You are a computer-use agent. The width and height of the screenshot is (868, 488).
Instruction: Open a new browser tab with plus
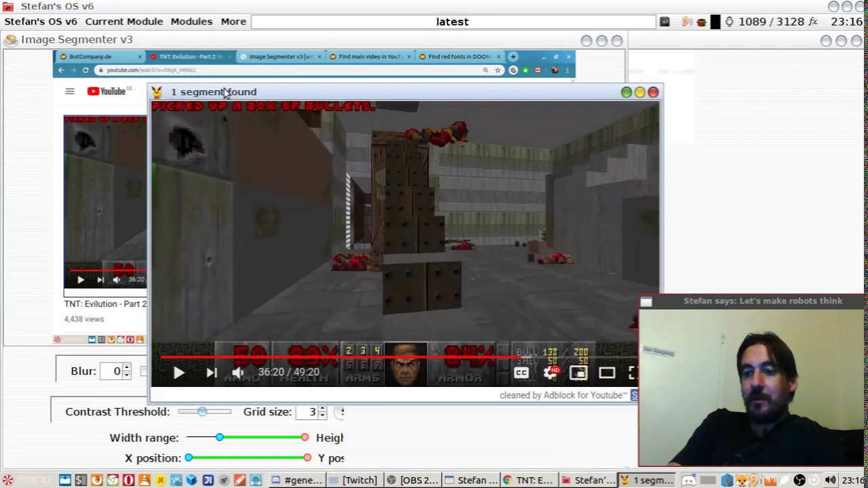coord(513,57)
